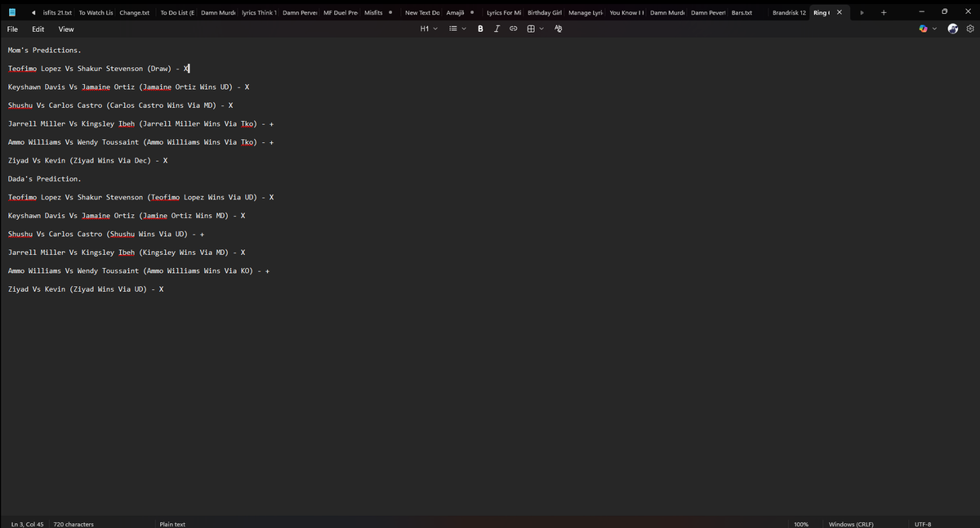Switch to the Brandrisk 12 tab
The width and height of the screenshot is (980, 528).
tap(789, 12)
